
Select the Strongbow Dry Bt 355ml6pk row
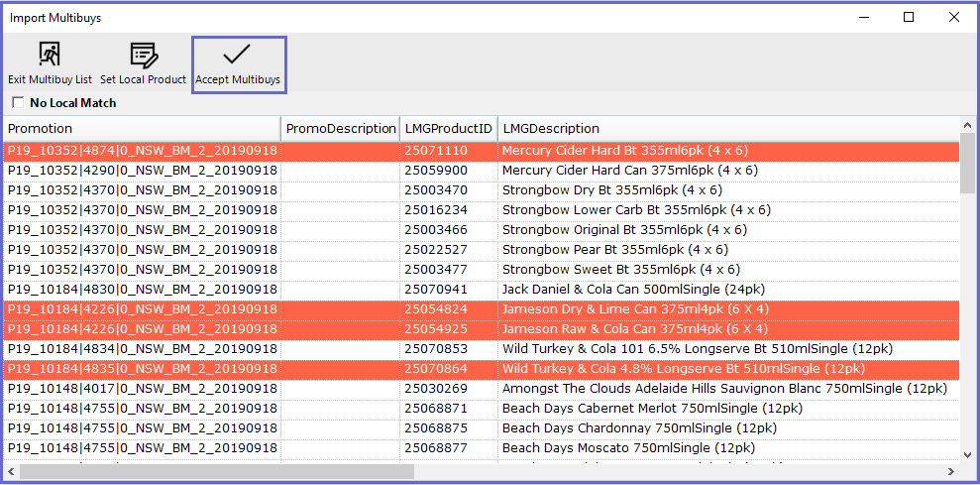coord(482,190)
